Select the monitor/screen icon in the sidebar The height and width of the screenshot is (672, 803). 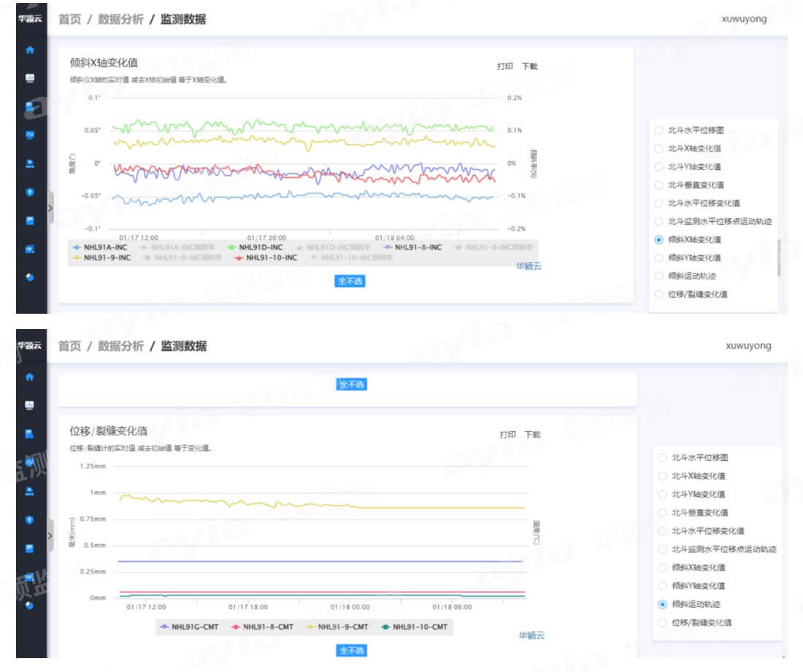tap(28, 77)
